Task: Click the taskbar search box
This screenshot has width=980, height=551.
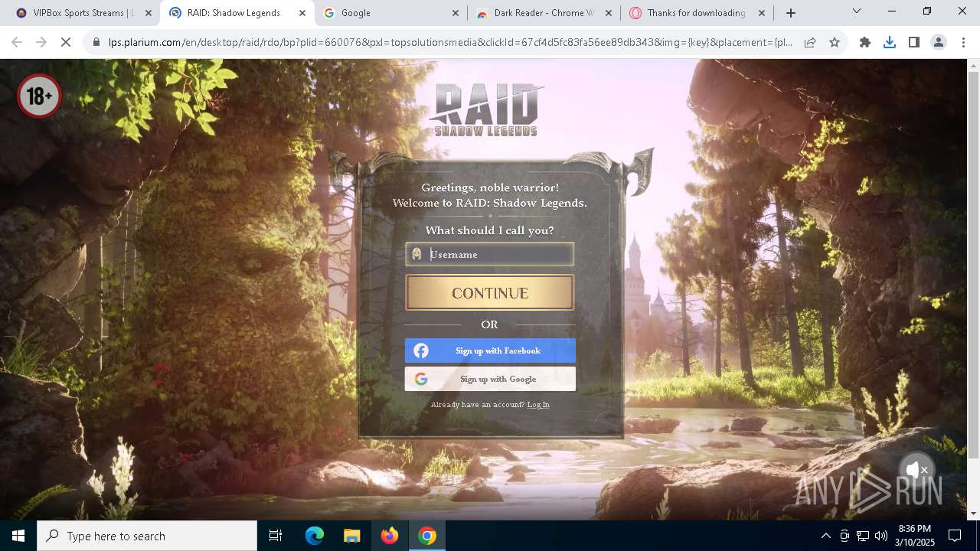Action: point(147,536)
